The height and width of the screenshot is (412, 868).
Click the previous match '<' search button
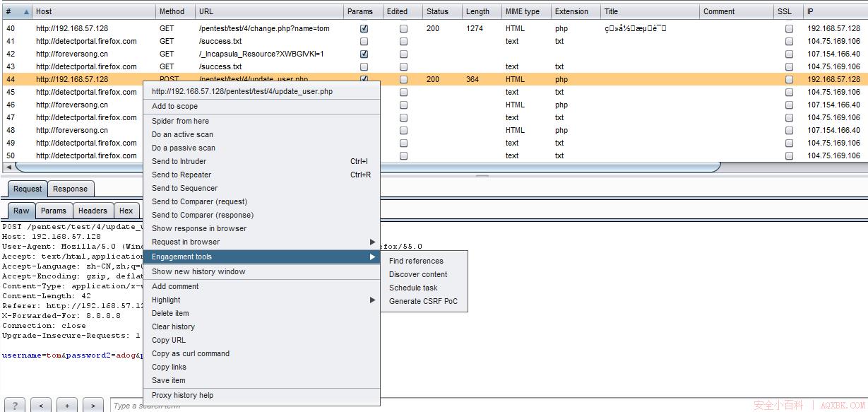[42, 405]
